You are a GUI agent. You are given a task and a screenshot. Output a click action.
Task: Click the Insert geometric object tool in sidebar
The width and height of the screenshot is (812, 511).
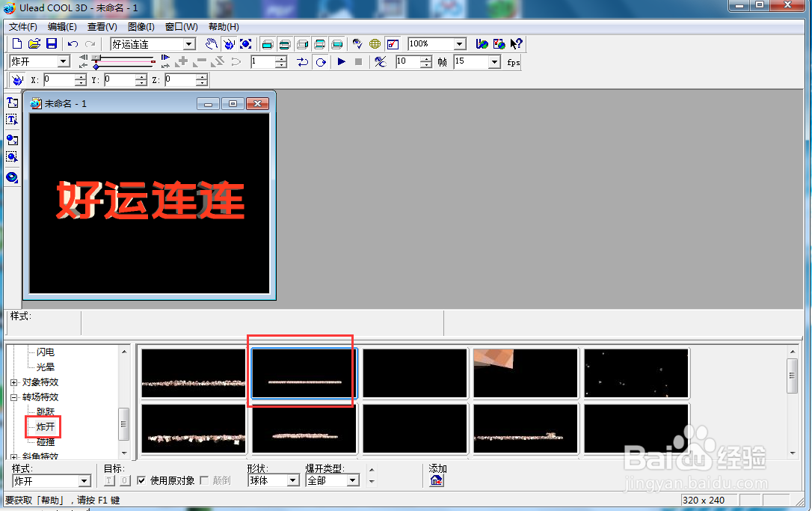[x=12, y=178]
